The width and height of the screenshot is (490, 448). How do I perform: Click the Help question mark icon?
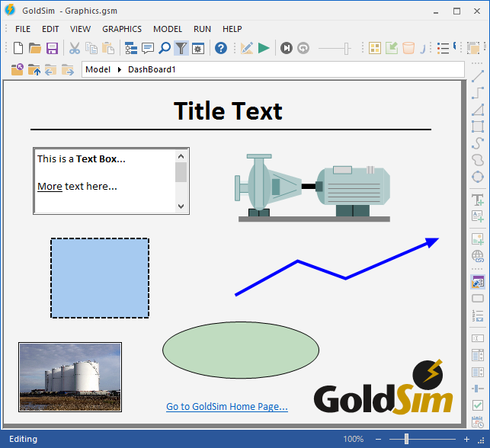point(221,48)
